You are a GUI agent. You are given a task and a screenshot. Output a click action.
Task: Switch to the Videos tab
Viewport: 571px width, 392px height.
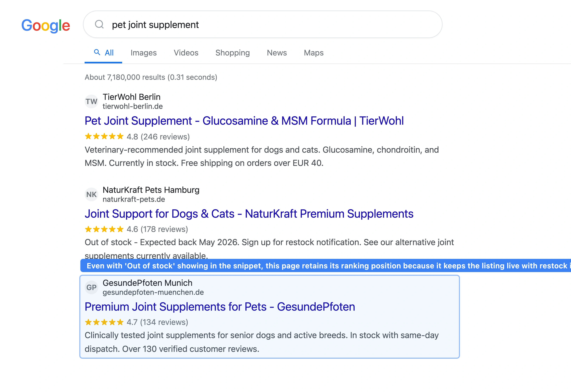click(x=186, y=52)
